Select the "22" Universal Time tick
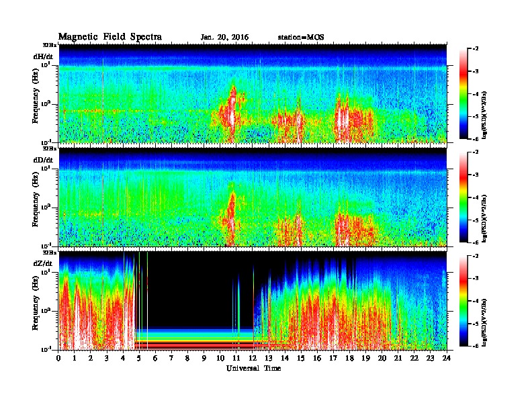The image size is (532, 411). click(x=414, y=359)
